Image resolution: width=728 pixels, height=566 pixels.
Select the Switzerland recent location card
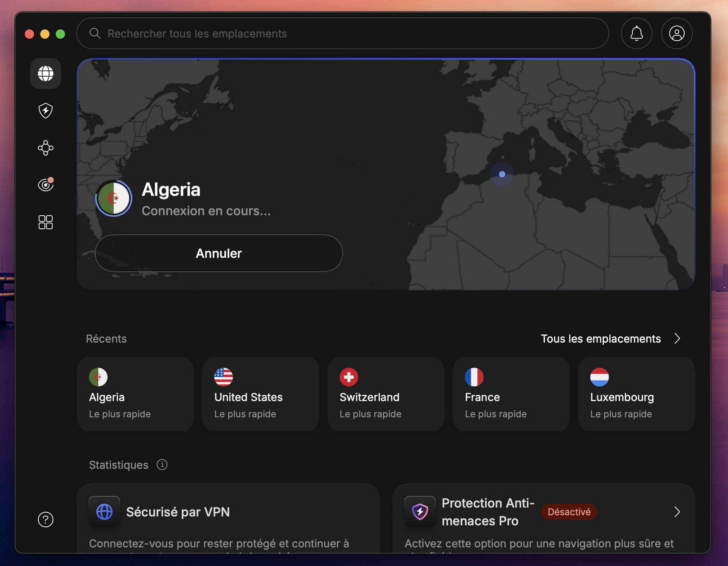386,394
